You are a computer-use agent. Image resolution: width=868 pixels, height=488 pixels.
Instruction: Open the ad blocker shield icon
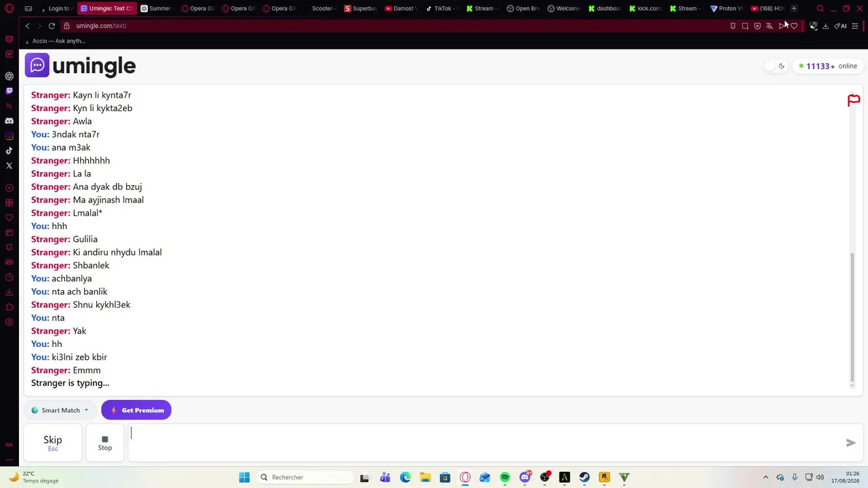tap(757, 26)
